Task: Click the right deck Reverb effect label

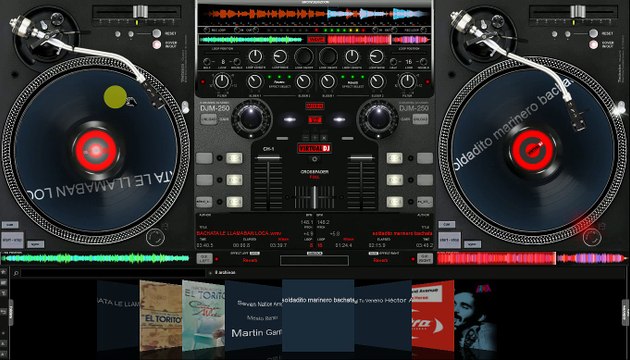Action: point(380,260)
